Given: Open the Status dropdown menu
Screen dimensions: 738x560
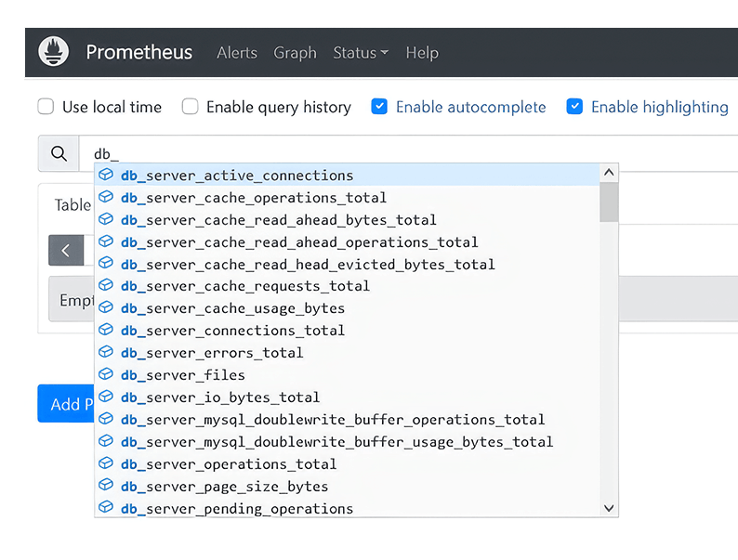Looking at the screenshot, I should (x=361, y=53).
